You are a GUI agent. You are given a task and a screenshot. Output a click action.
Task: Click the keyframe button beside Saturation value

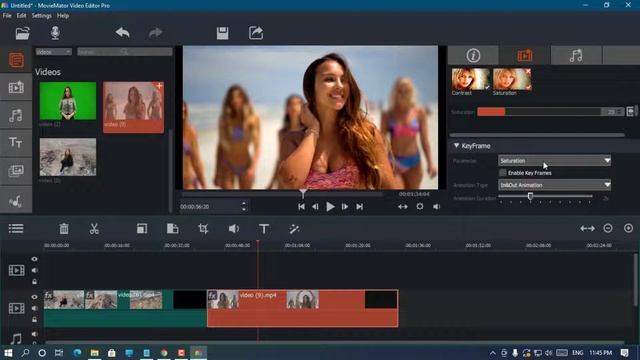pyautogui.click(x=631, y=111)
